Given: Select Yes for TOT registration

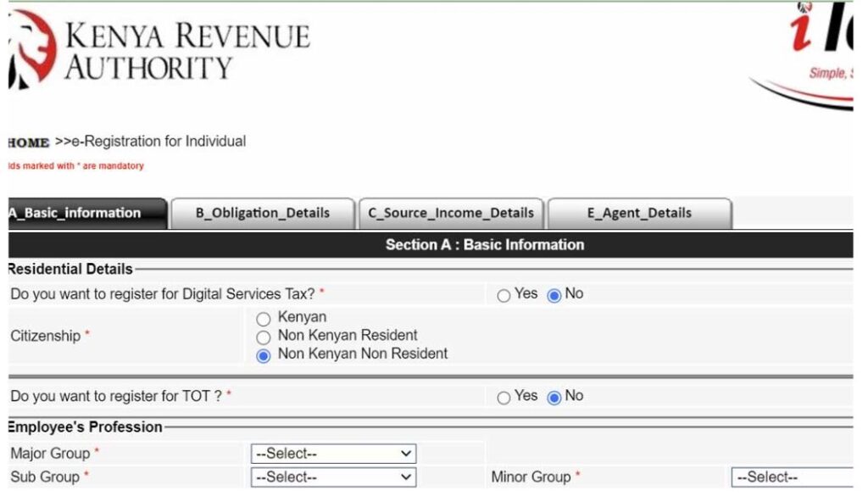Looking at the screenshot, I should pos(504,398).
